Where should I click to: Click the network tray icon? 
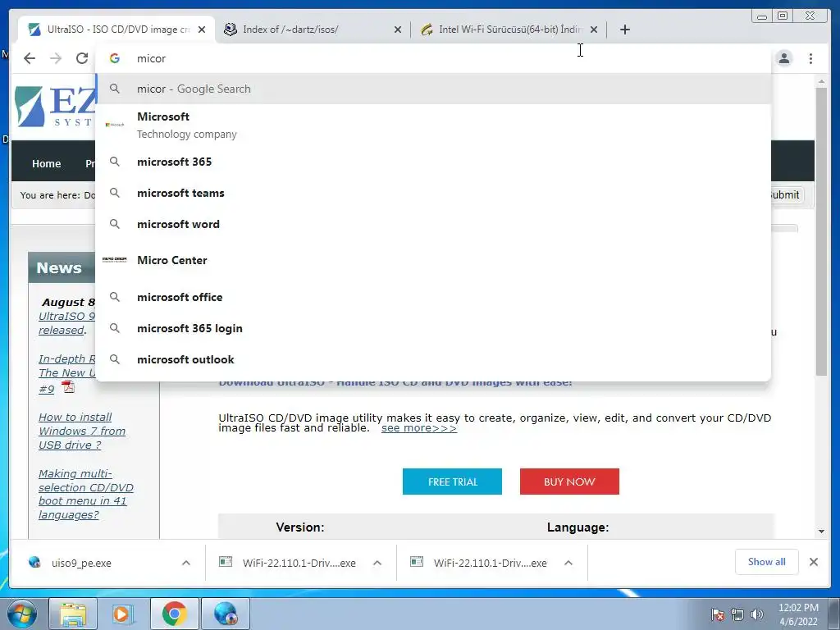737,614
